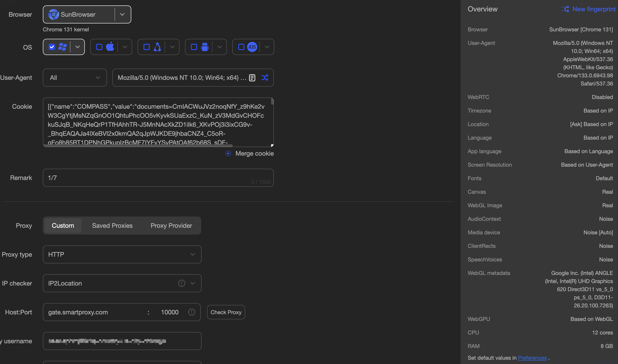This screenshot has width=618, height=364.
Task: Expand the Linux version dropdown
Action: coord(172,47)
